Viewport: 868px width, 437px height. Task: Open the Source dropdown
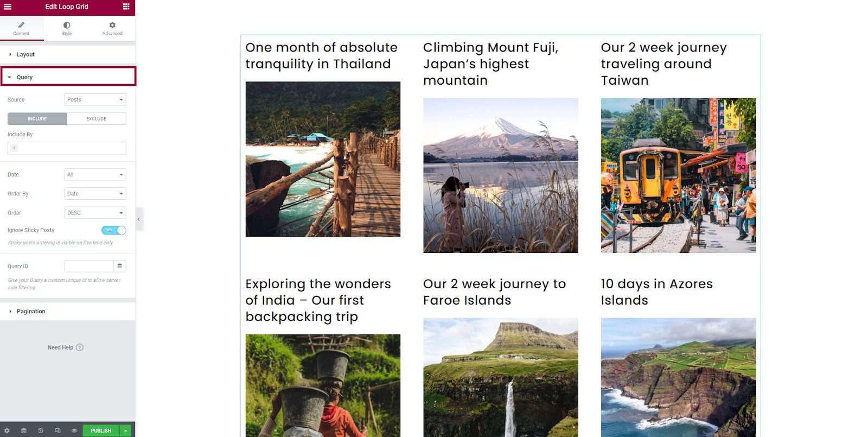tap(95, 100)
